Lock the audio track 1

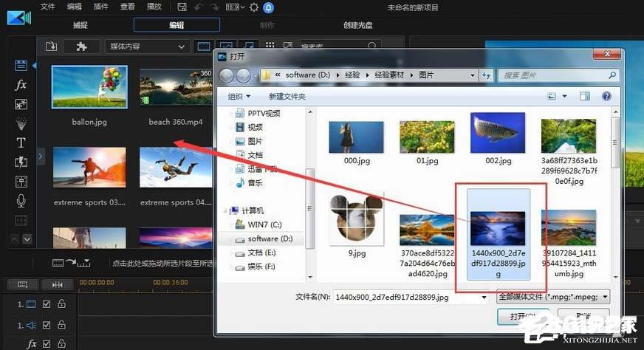pyautogui.click(x=61, y=325)
